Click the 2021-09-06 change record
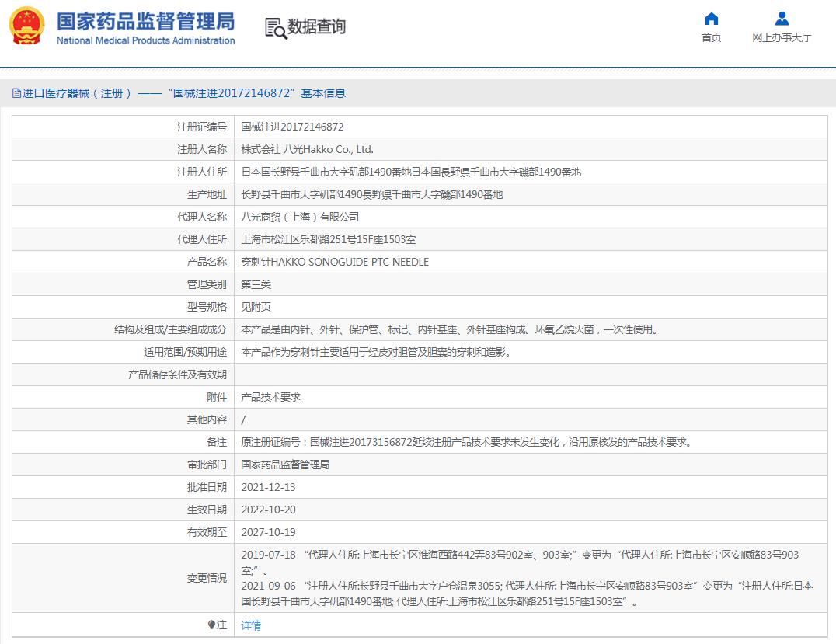The image size is (836, 644). [x=527, y=594]
